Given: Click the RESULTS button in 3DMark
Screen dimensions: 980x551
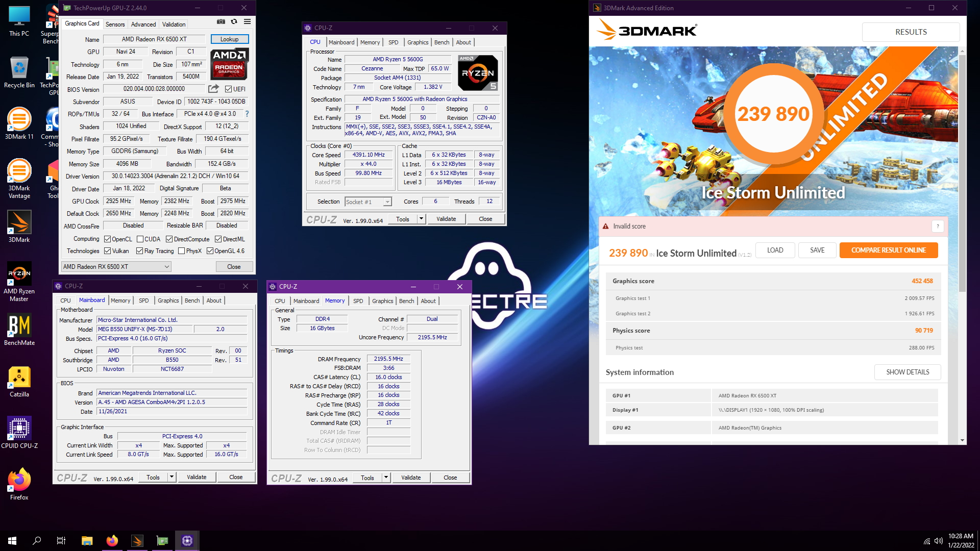Looking at the screenshot, I should [911, 32].
